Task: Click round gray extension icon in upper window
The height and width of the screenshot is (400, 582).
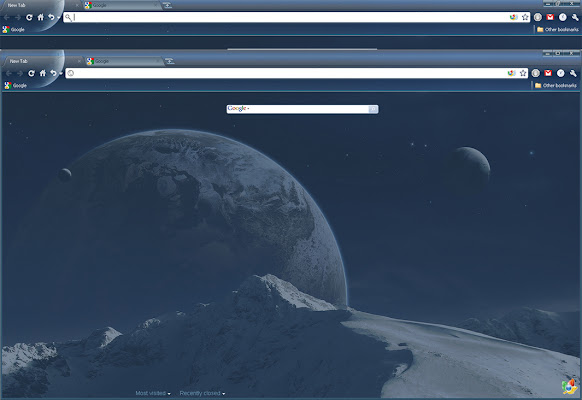Action: pyautogui.click(x=537, y=17)
